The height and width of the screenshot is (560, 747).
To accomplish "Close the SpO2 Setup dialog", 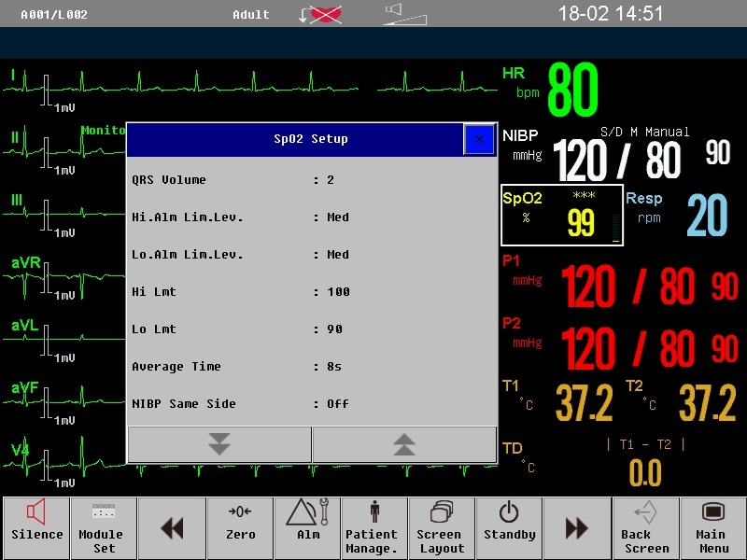I will 479,139.
